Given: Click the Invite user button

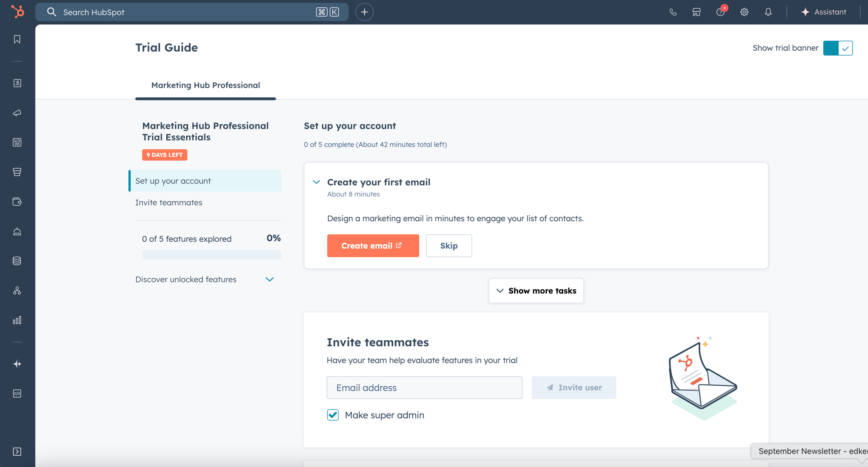Looking at the screenshot, I should 574,388.
